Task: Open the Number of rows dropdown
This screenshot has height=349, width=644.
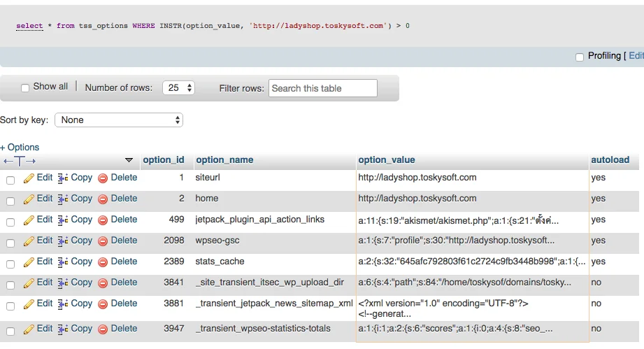Action: click(x=178, y=88)
